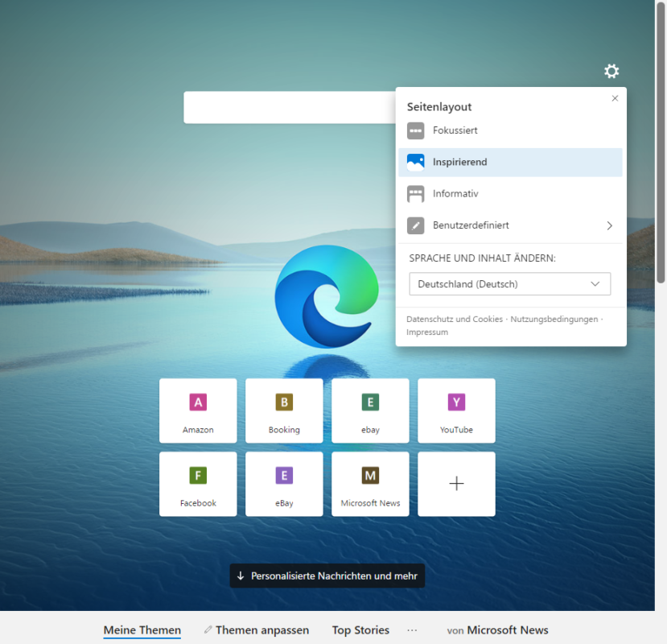Open the ebay quick link tile
The width and height of the screenshot is (667, 644).
(x=370, y=411)
